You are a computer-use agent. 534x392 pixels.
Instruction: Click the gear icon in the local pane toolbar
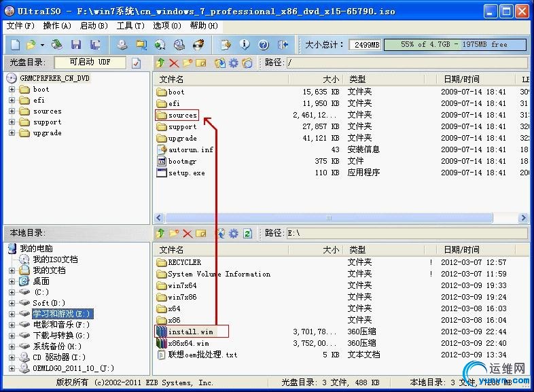point(234,233)
